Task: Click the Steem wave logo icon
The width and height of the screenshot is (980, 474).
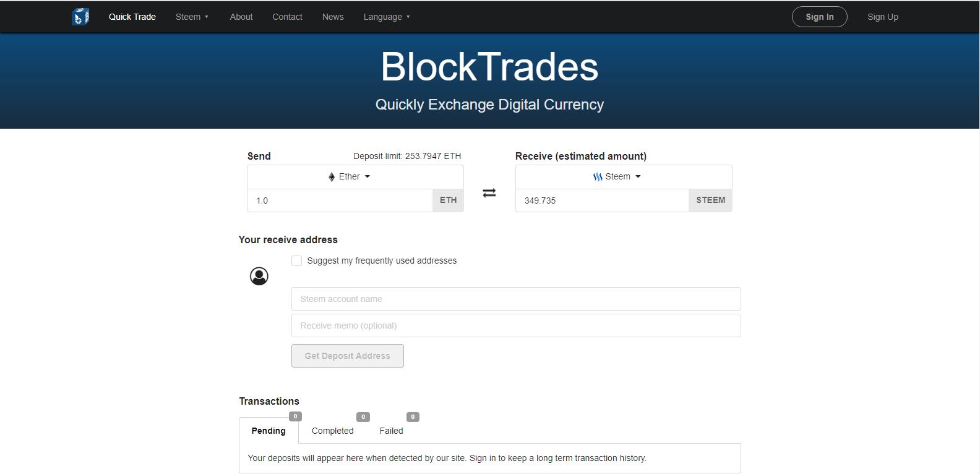Action: (x=598, y=177)
